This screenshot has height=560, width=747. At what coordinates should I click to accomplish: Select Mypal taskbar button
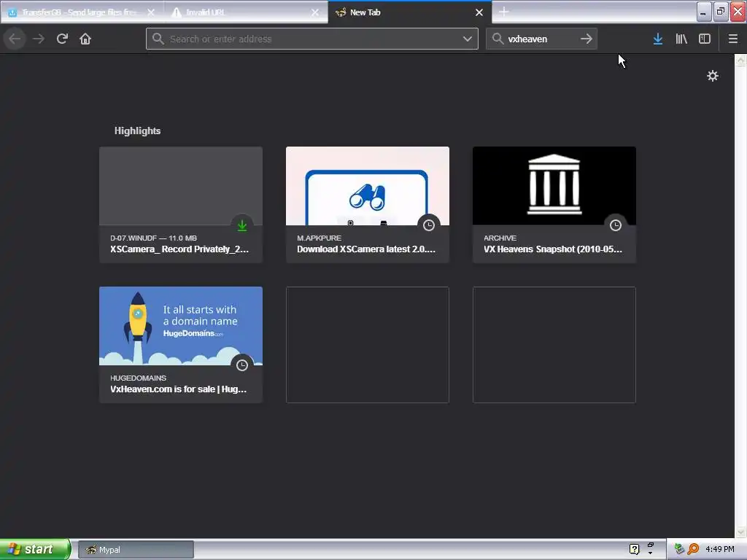[136, 550]
